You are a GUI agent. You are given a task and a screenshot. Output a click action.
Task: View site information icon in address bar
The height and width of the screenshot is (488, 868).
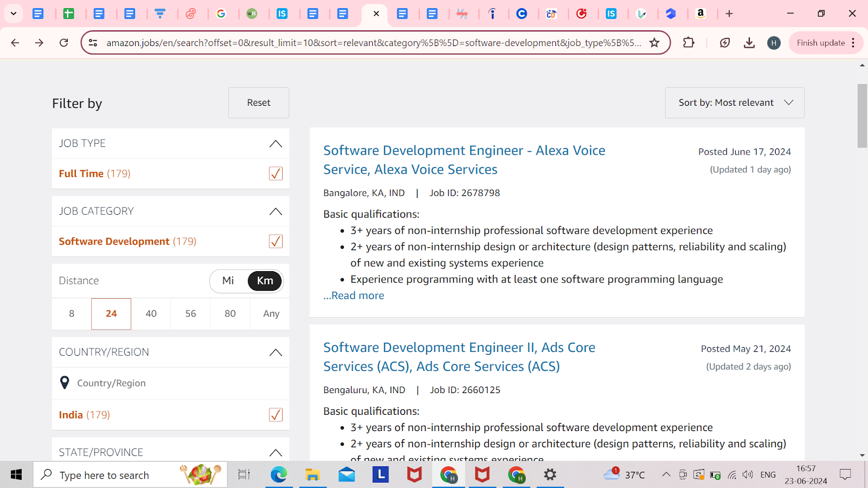click(x=93, y=43)
